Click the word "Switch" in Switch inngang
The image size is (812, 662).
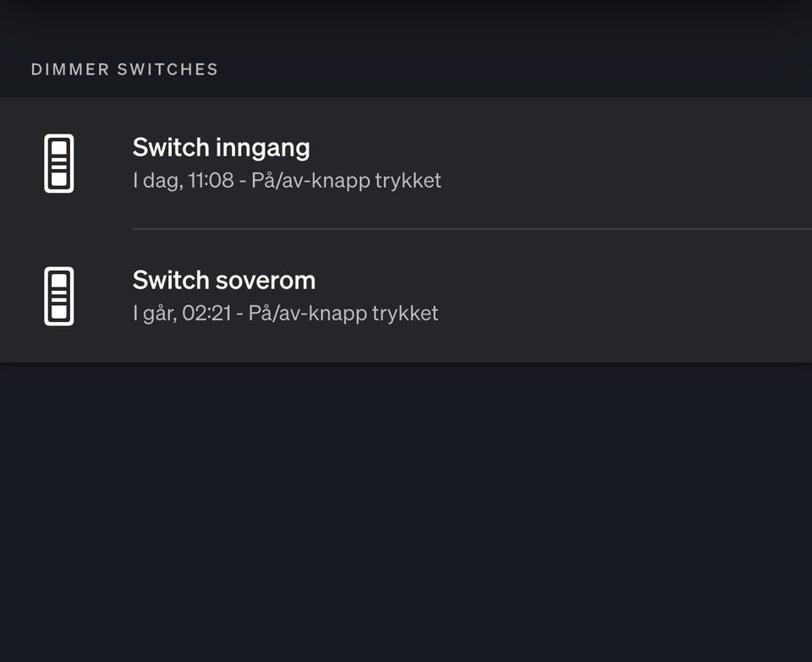click(171, 148)
